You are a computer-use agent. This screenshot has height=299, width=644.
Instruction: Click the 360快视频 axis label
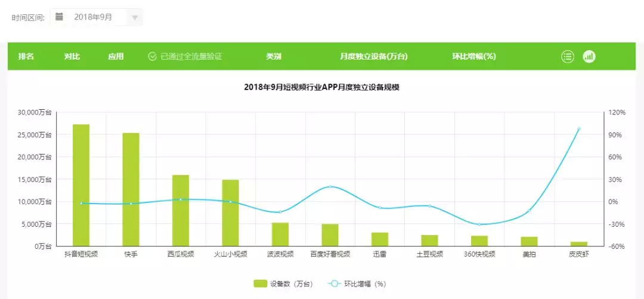coord(479,254)
